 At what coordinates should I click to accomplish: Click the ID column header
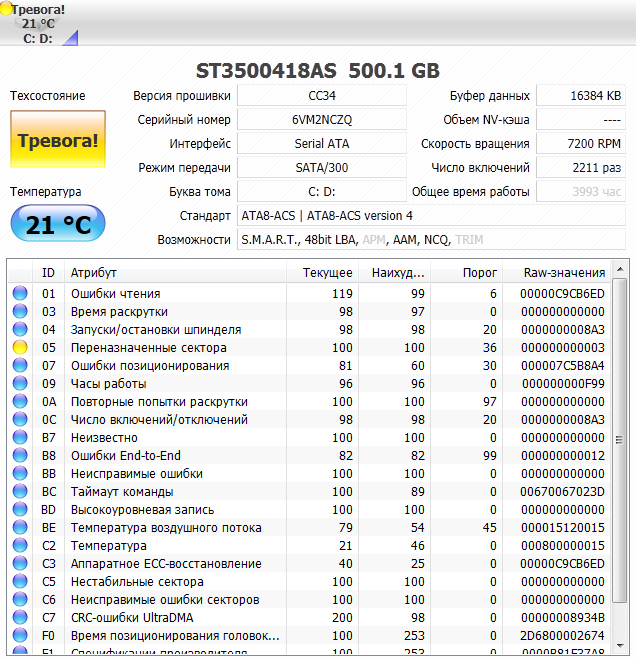[48, 273]
